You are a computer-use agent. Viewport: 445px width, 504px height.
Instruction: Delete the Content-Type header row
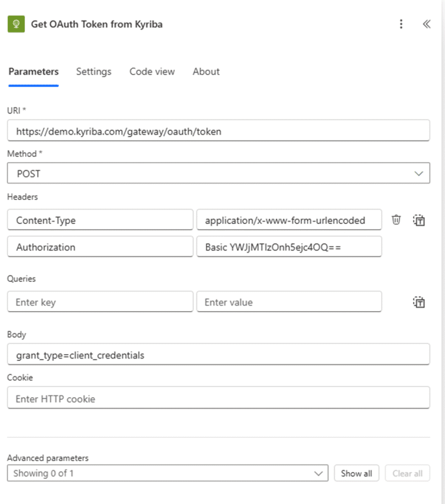coord(396,220)
